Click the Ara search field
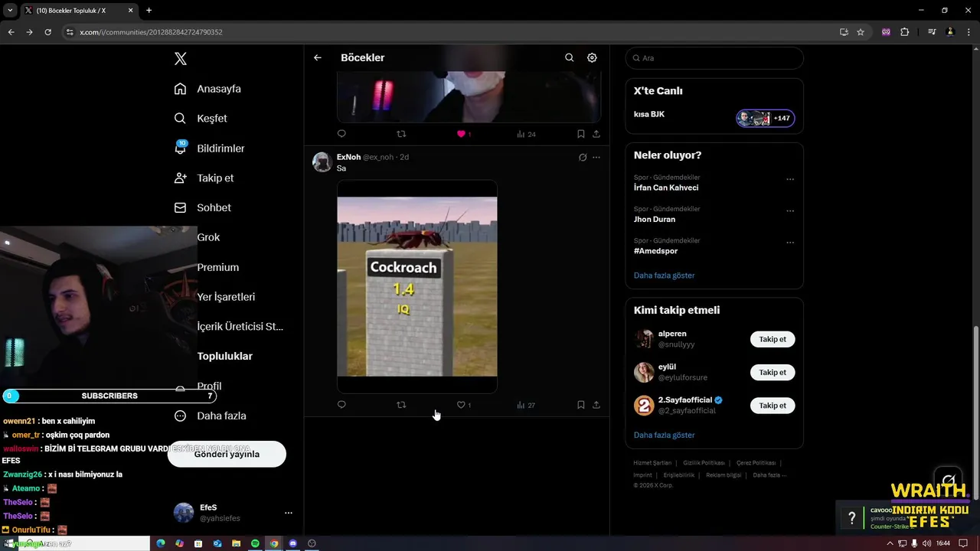This screenshot has width=980, height=551. (714, 58)
